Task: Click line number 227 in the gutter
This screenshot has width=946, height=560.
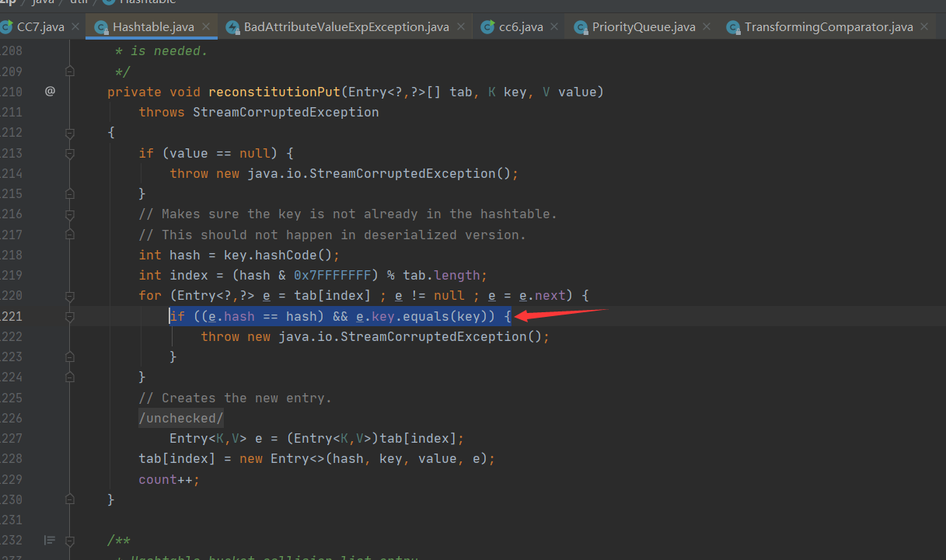Action: pyautogui.click(x=11, y=438)
